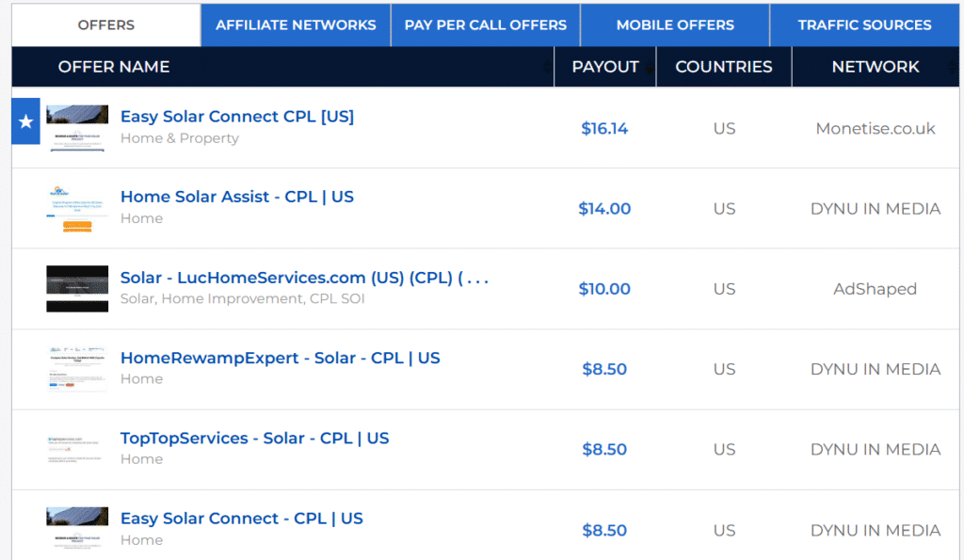Screen dimensions: 964x560
Task: Open Easy Solar Connect - CPL | US
Action: pos(242,519)
